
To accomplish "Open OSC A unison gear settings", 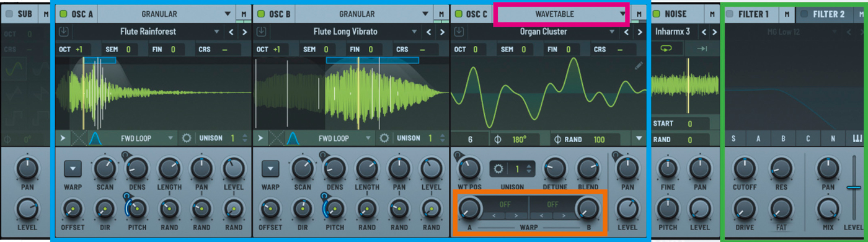I will point(187,138).
